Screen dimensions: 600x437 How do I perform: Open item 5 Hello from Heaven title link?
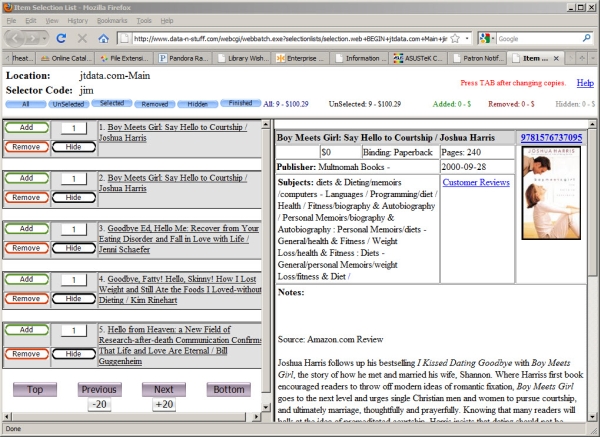tap(180, 345)
